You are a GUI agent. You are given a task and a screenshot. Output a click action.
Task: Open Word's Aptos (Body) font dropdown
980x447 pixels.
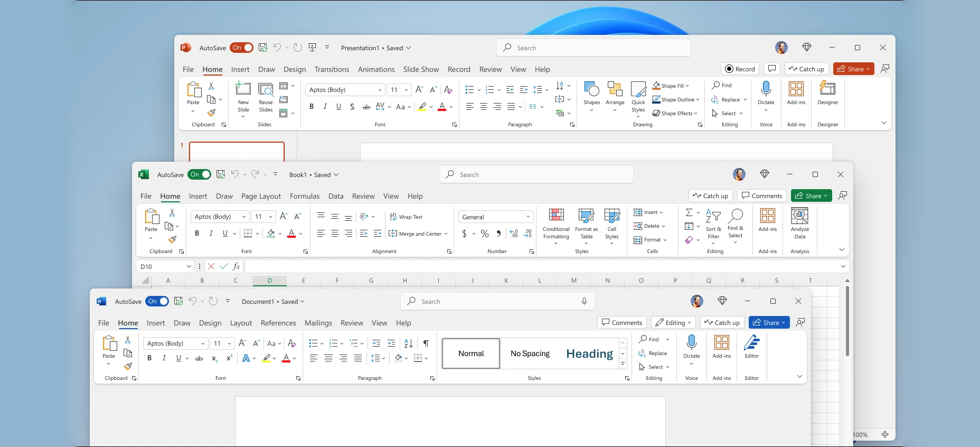click(x=176, y=343)
